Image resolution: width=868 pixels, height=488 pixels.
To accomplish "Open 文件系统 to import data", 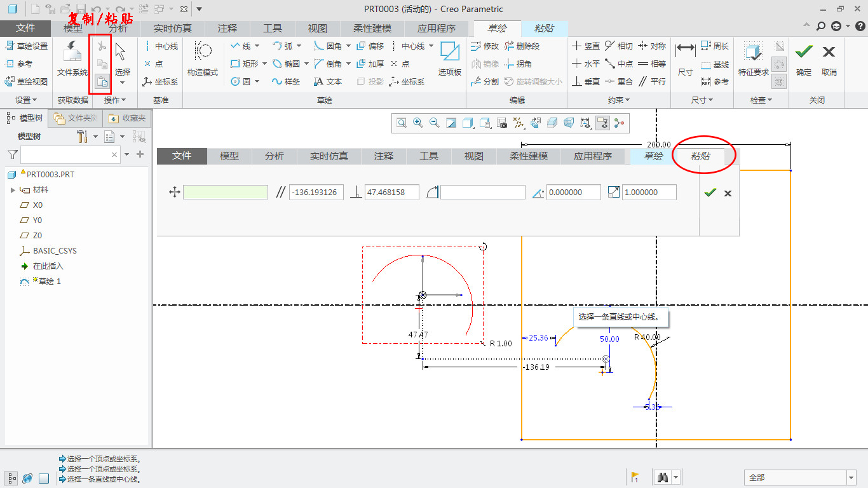I will 72,60.
